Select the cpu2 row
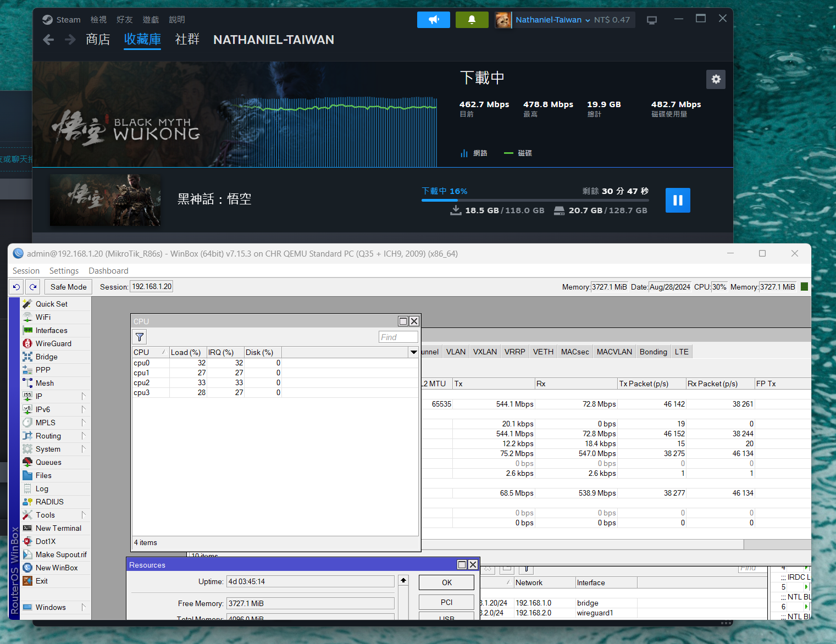The image size is (836, 644). pyautogui.click(x=275, y=382)
